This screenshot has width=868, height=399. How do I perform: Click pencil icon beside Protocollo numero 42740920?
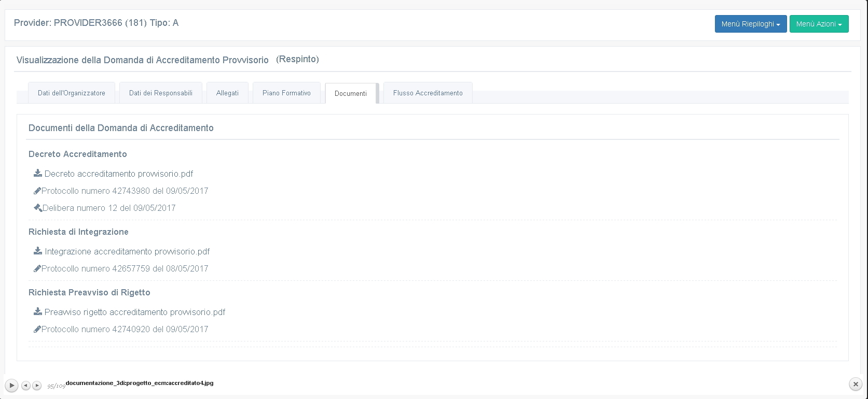37,329
